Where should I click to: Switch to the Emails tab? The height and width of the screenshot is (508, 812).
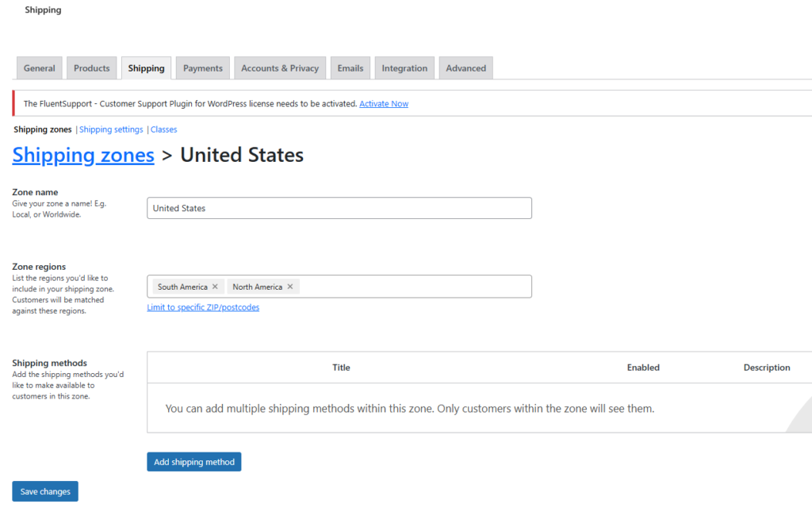(350, 68)
